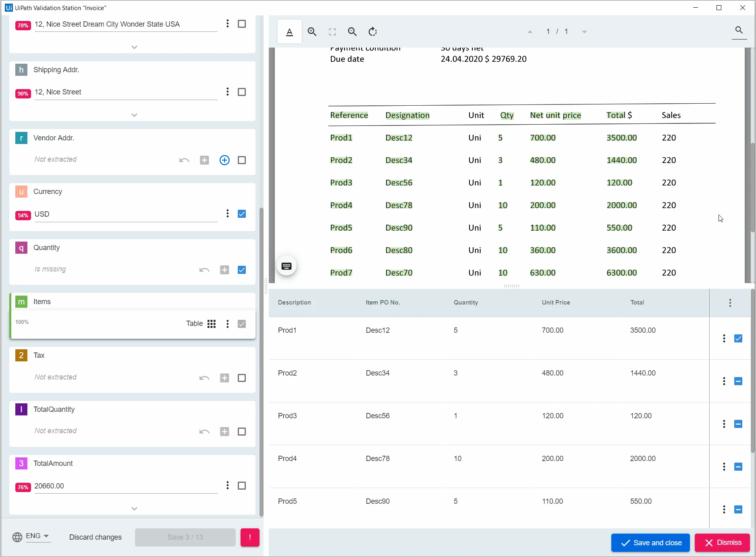The width and height of the screenshot is (756, 557).
Task: Open the document search icon
Action: (739, 30)
